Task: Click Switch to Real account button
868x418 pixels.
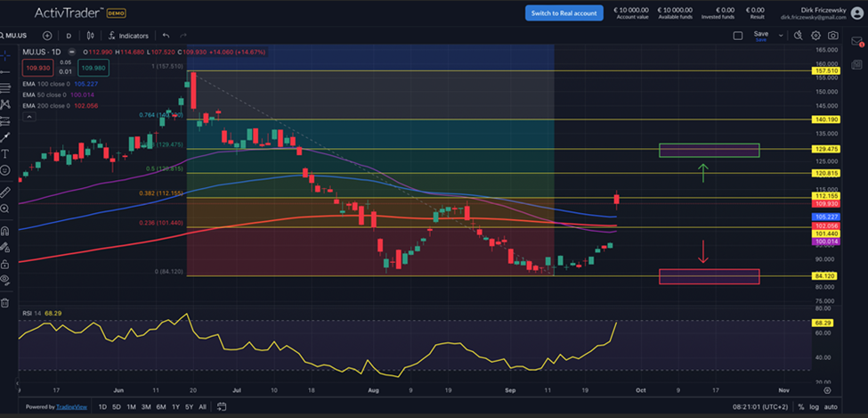Action: tap(564, 12)
